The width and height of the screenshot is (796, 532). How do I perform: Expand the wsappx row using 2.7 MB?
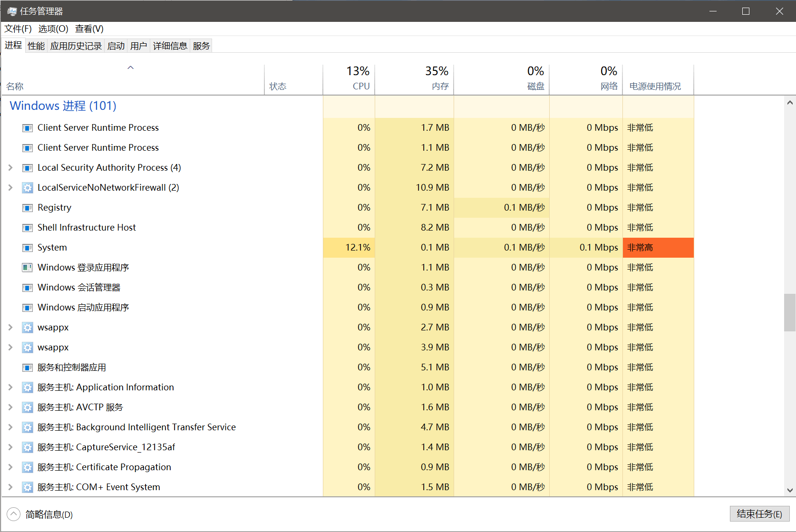tap(10, 328)
